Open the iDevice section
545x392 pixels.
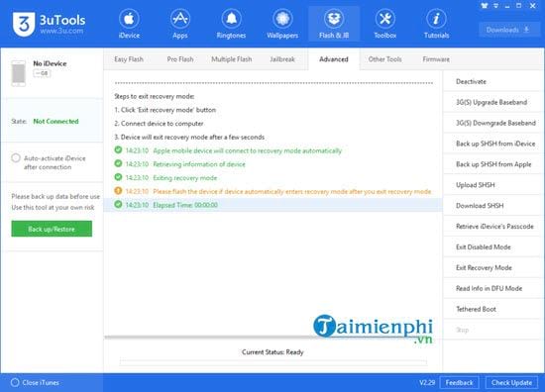pos(129,24)
